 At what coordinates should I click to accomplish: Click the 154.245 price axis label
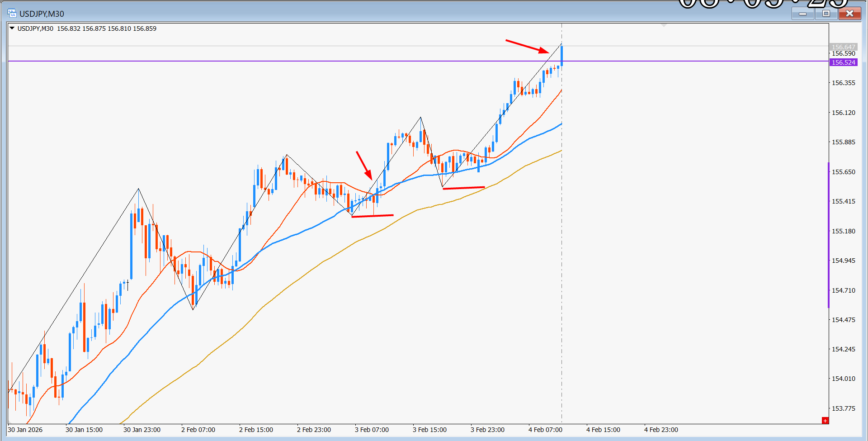click(x=844, y=349)
